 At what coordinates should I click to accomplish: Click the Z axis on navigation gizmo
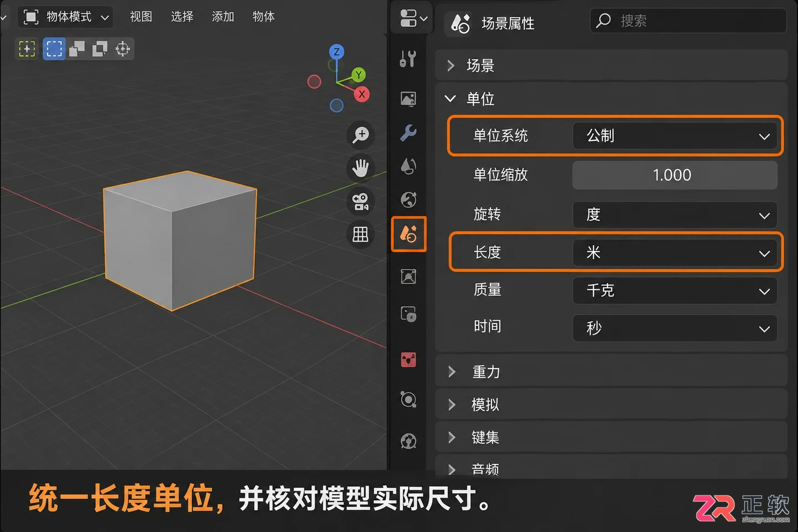pos(336,52)
